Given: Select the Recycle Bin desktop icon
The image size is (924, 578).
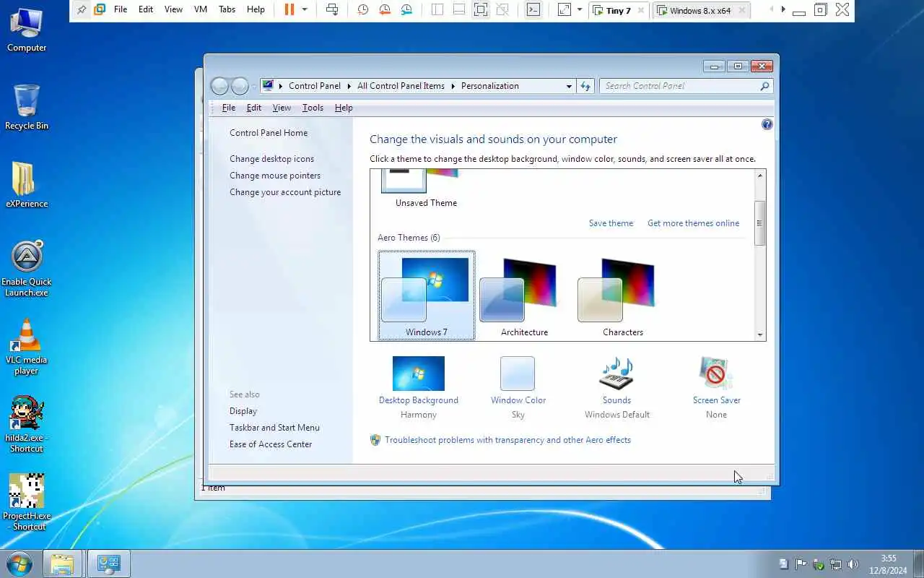Looking at the screenshot, I should point(27,107).
